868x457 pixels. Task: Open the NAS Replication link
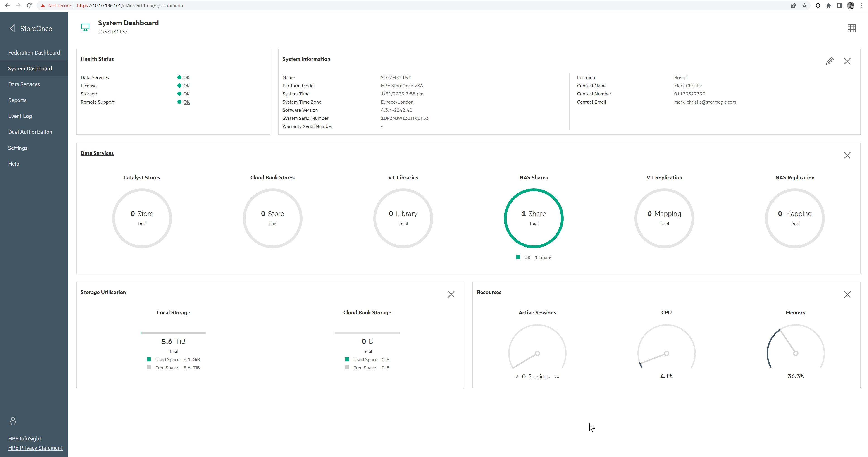click(x=795, y=178)
